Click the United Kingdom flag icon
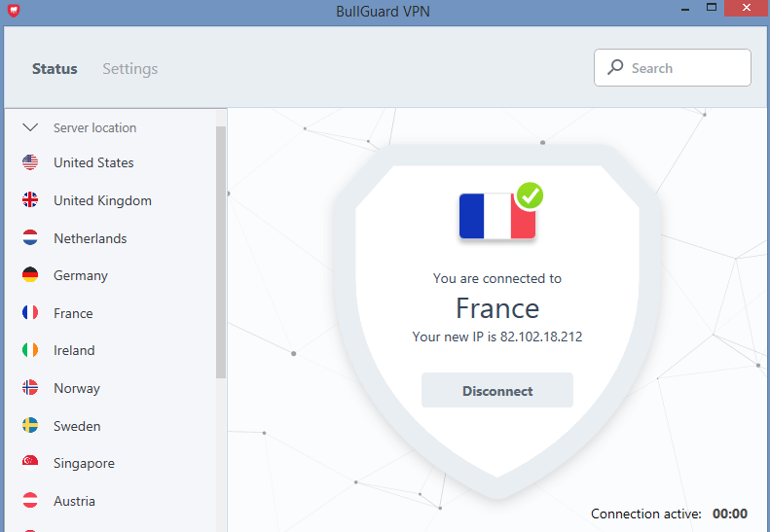770x532 pixels. coord(30,200)
